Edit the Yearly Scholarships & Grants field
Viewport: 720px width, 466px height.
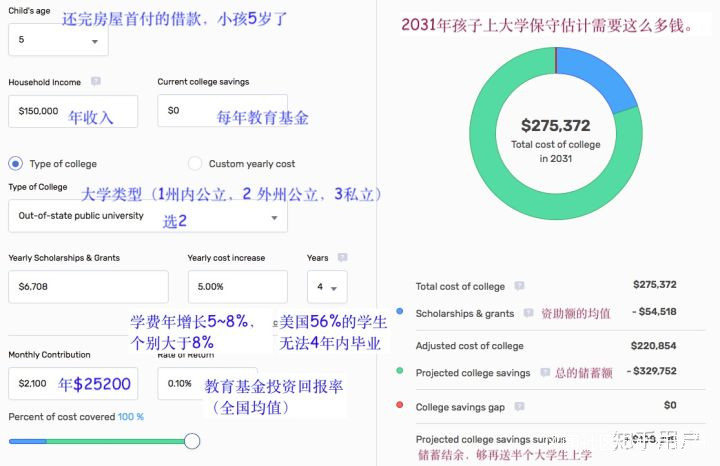[x=88, y=286]
